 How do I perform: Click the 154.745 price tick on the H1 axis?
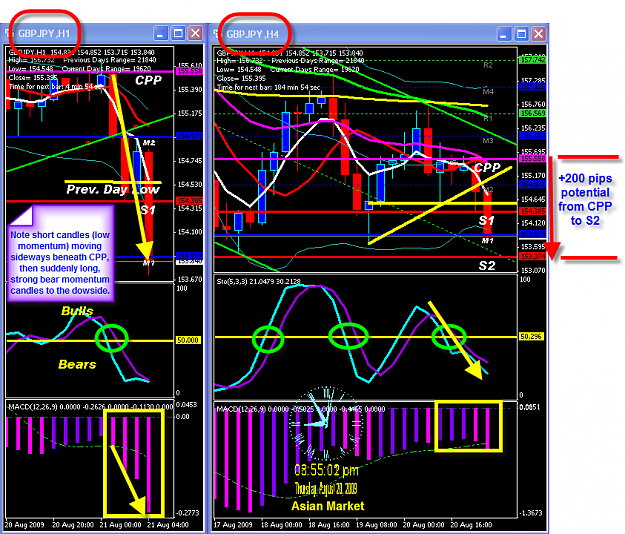click(190, 161)
